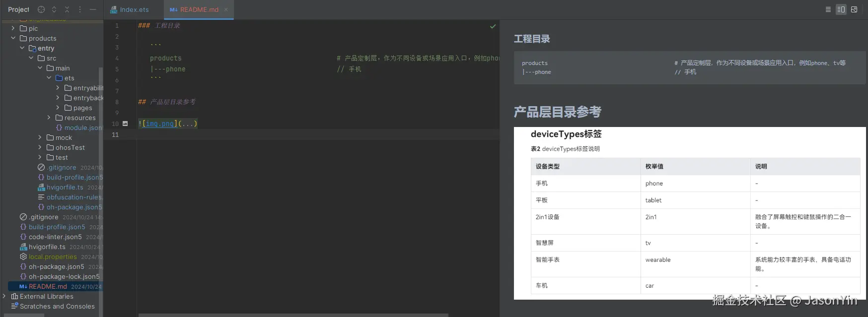Expand the pages folder

[58, 108]
